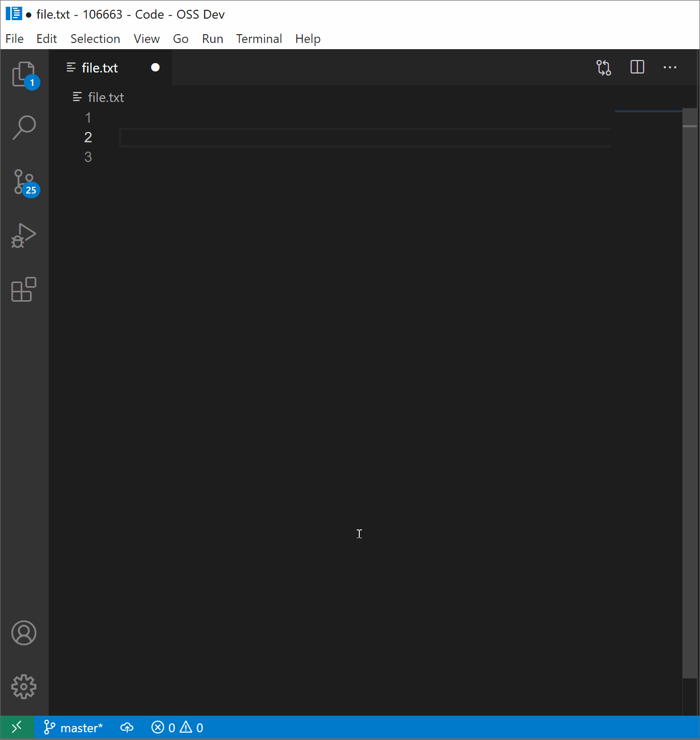Viewport: 700px width, 740px height.
Task: Open the Run and Debug view
Action: 24,235
